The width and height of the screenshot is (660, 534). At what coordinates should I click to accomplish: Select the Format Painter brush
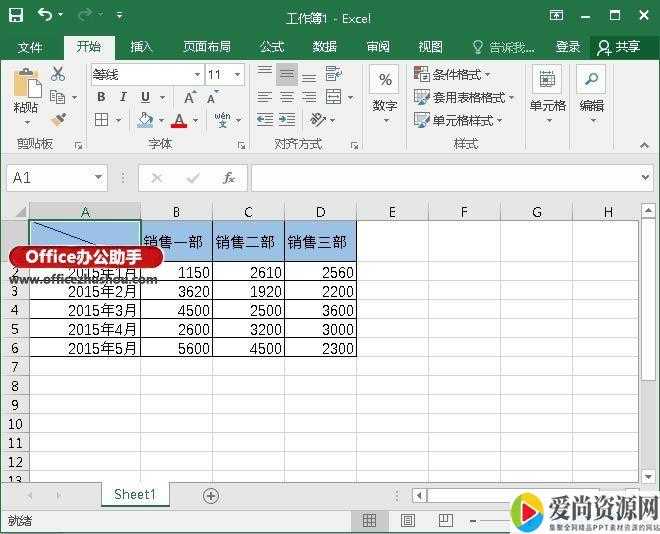point(58,119)
